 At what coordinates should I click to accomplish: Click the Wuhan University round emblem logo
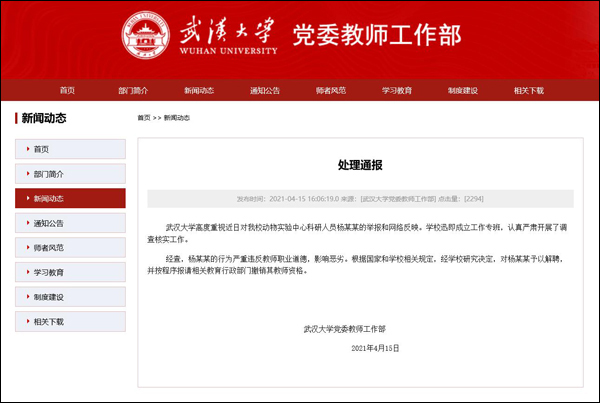(x=145, y=35)
